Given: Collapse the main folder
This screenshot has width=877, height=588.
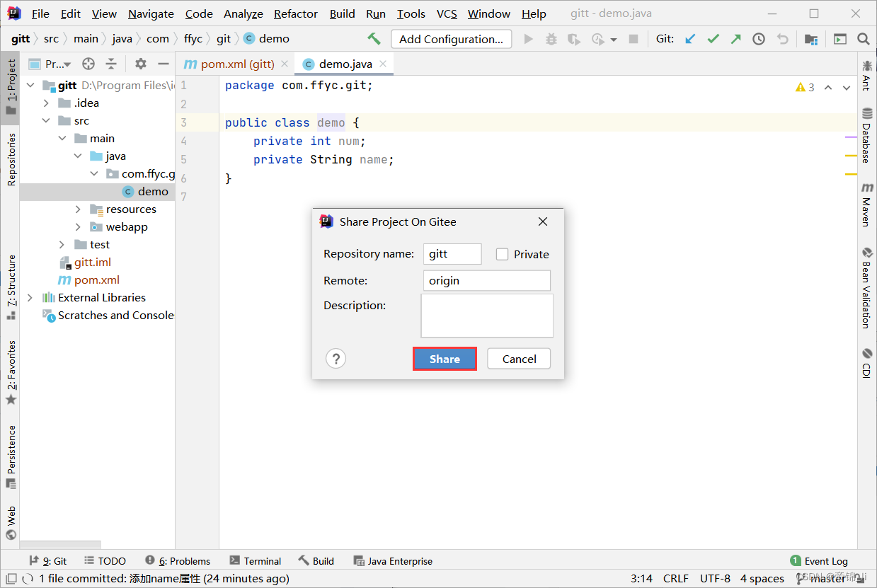Looking at the screenshot, I should click(x=62, y=138).
